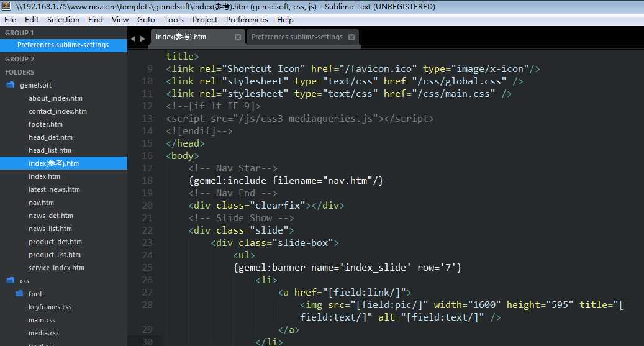Screen dimensions: 644x346
Task: Click the nav.htm include filename text
Action: pyautogui.click(x=349, y=180)
